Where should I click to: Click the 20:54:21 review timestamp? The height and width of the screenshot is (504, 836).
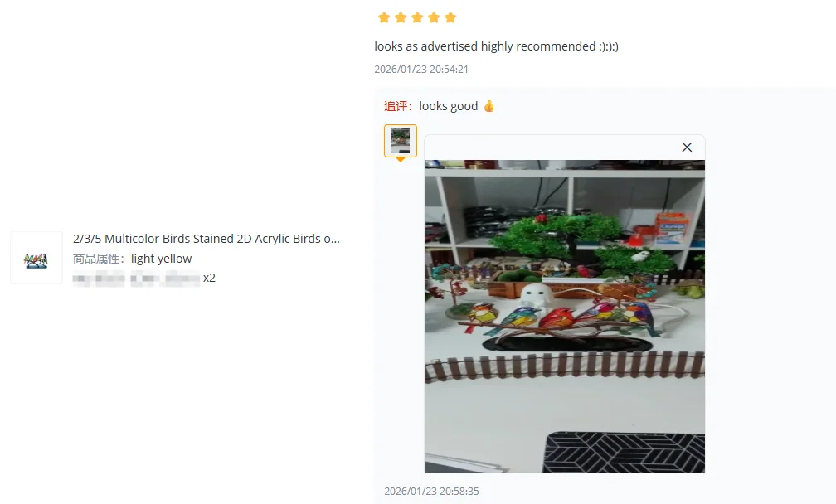(421, 70)
